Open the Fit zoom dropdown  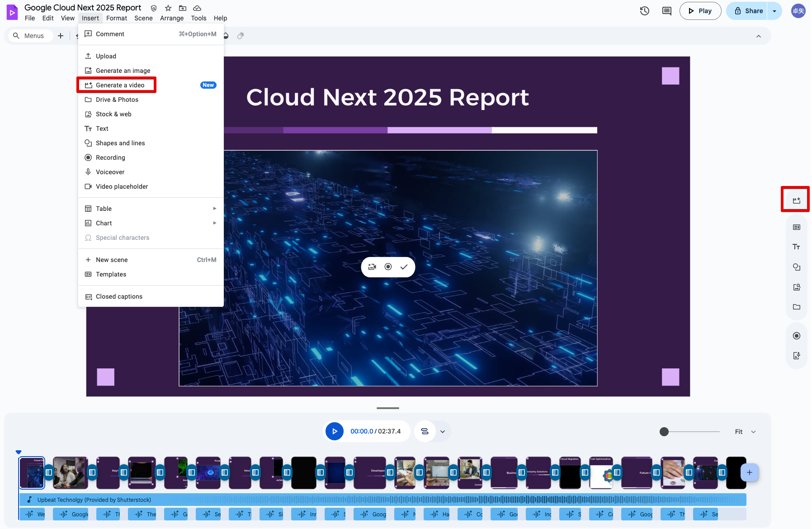tap(745, 432)
